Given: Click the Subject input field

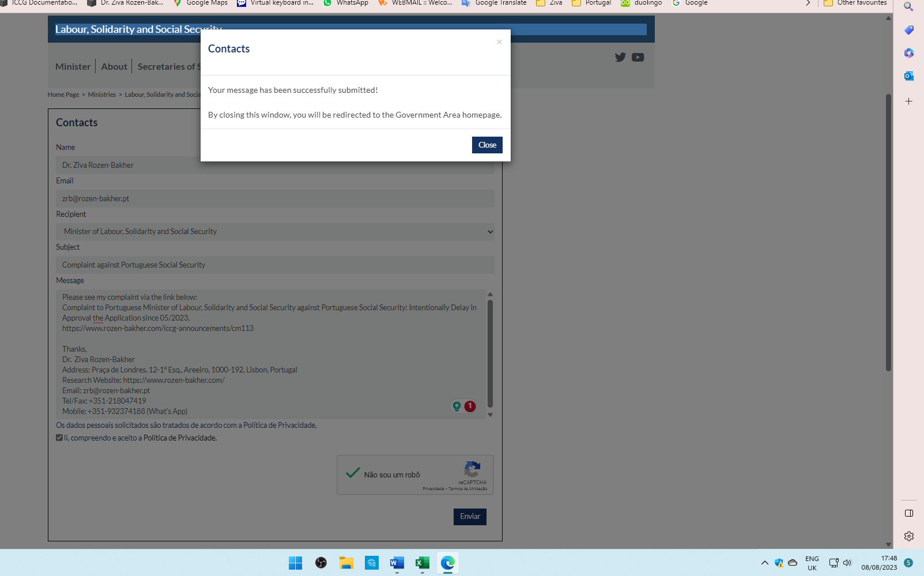Looking at the screenshot, I should pos(275,265).
